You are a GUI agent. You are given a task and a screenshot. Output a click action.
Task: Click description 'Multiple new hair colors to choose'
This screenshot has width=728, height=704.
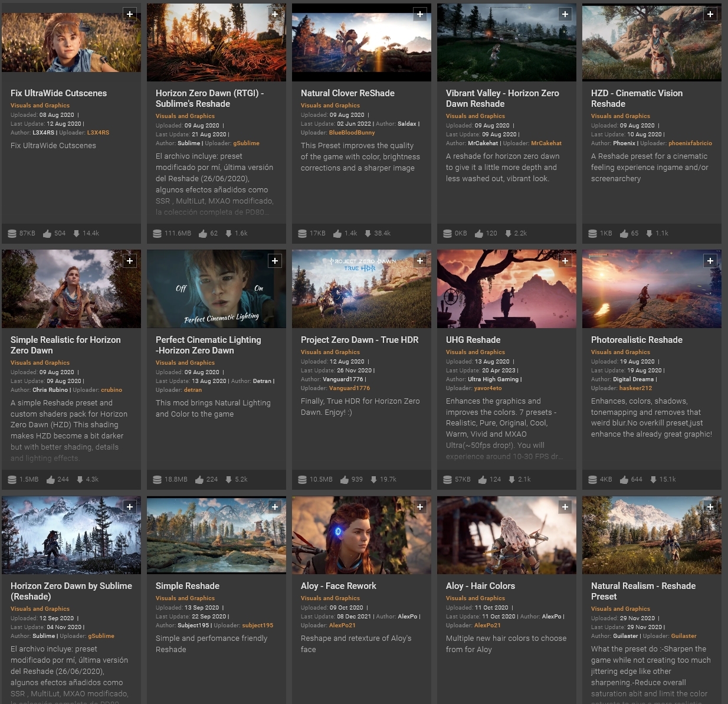pos(506,644)
